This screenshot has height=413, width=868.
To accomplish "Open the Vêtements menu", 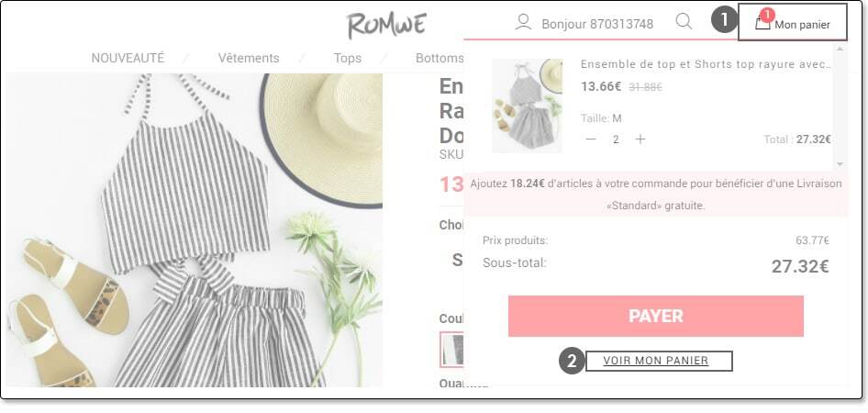I will 249,58.
